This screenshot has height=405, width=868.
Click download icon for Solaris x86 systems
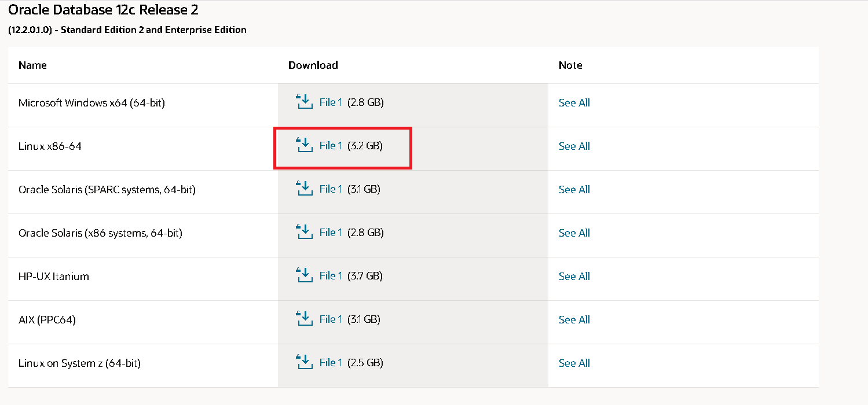click(x=304, y=232)
